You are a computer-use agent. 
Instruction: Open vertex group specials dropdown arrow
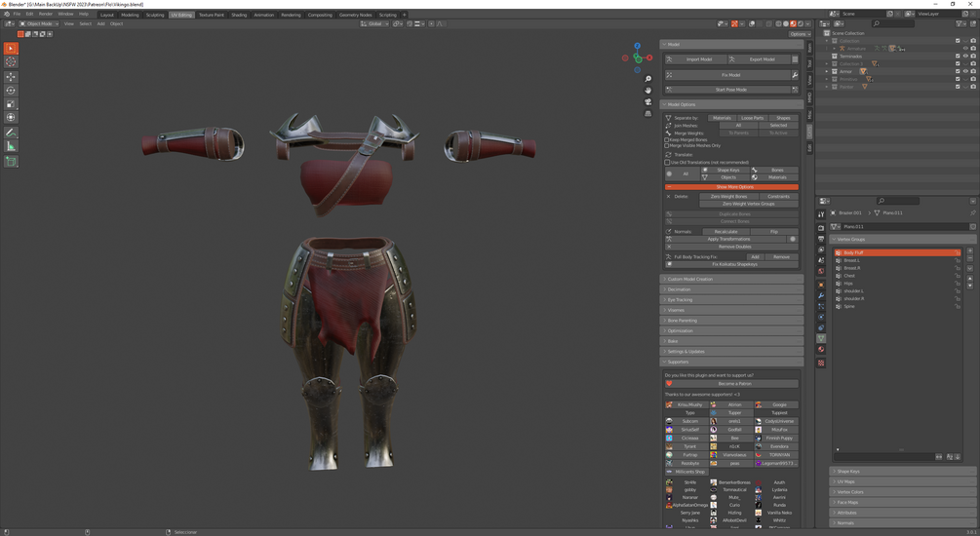pos(970,269)
